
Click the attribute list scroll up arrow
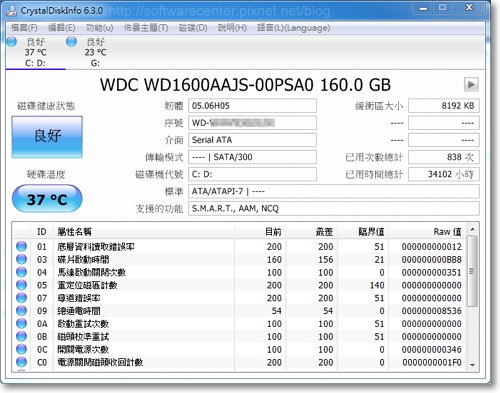click(472, 229)
